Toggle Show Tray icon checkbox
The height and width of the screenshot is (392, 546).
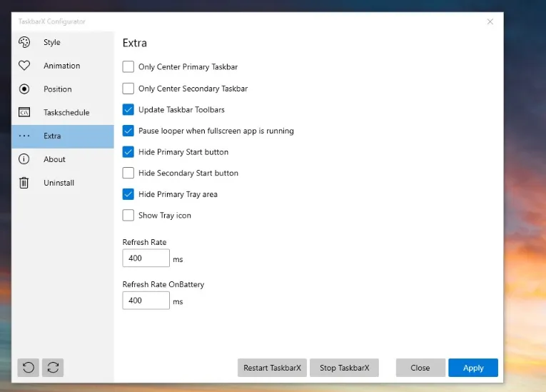coord(128,216)
